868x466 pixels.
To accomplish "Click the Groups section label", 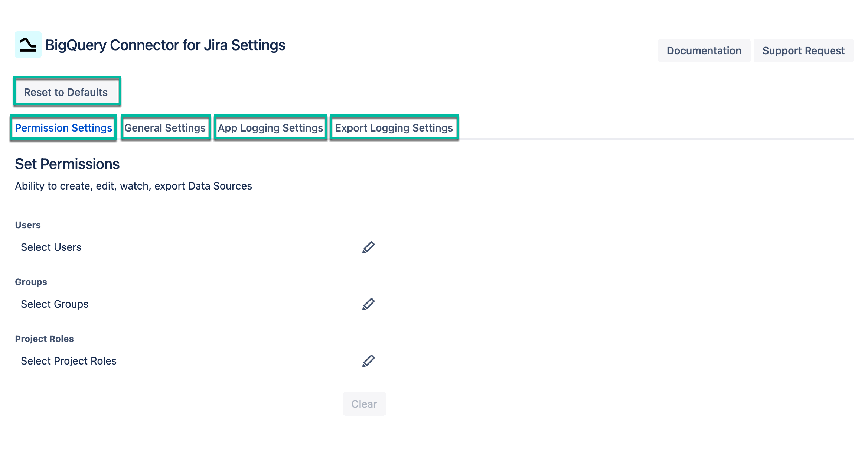I will (31, 281).
